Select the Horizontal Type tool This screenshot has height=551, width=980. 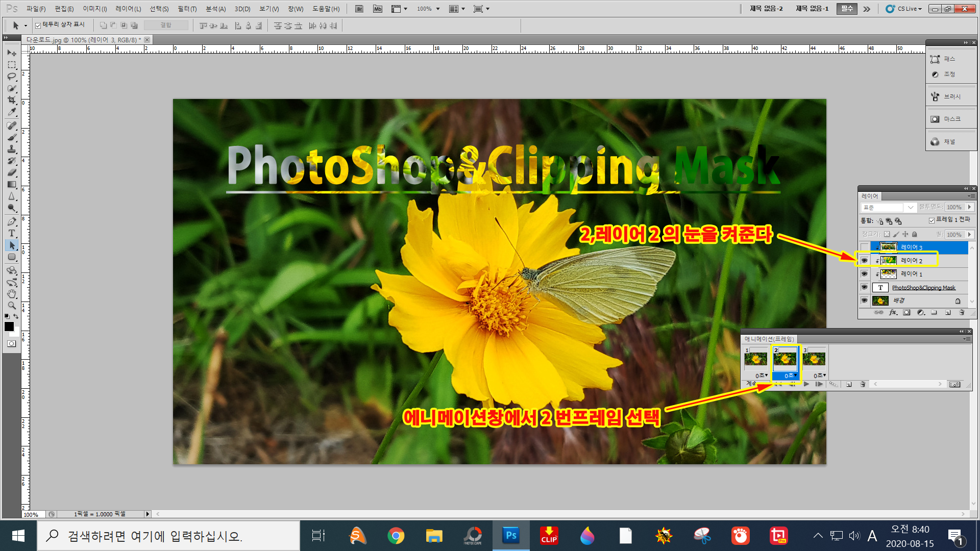tap(12, 233)
